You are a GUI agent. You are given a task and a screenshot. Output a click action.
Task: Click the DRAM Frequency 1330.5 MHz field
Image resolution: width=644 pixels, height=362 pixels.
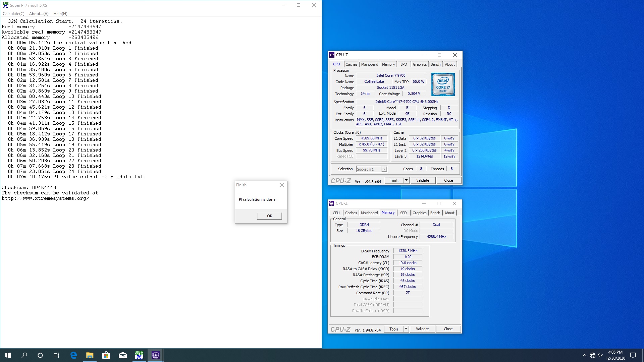point(408,251)
